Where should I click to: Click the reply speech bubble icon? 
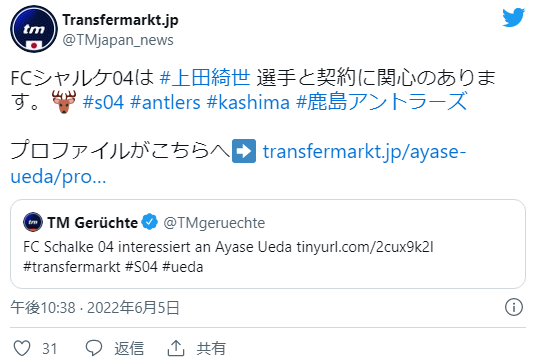coord(94,348)
